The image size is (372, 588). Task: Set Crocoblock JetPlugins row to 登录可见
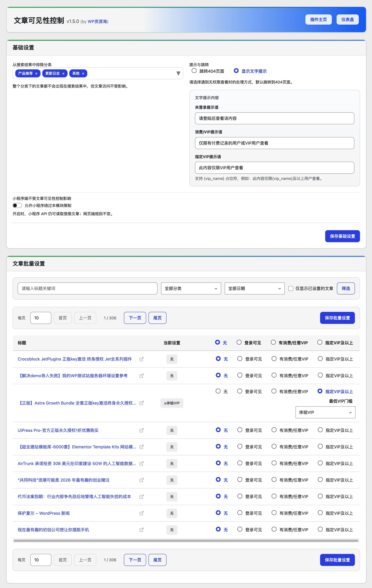[x=240, y=359]
